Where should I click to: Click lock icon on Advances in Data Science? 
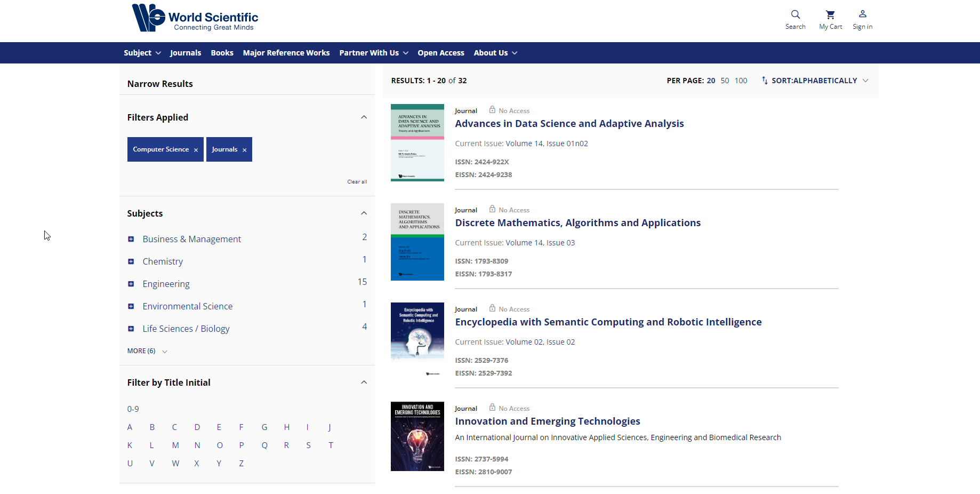[492, 110]
